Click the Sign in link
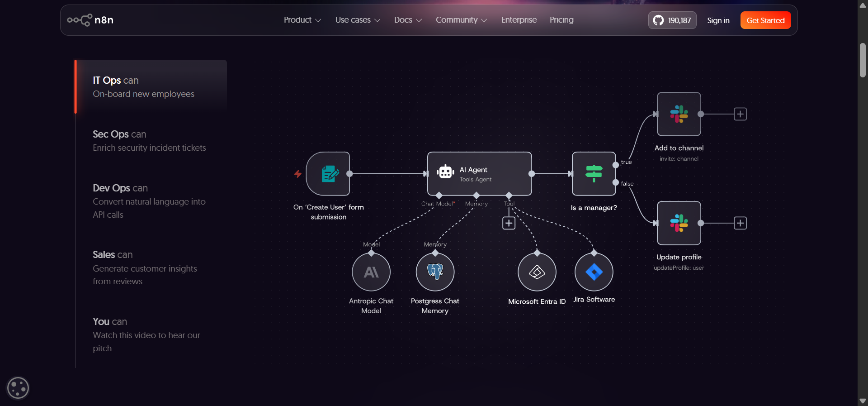This screenshot has height=406, width=868. pos(718,20)
